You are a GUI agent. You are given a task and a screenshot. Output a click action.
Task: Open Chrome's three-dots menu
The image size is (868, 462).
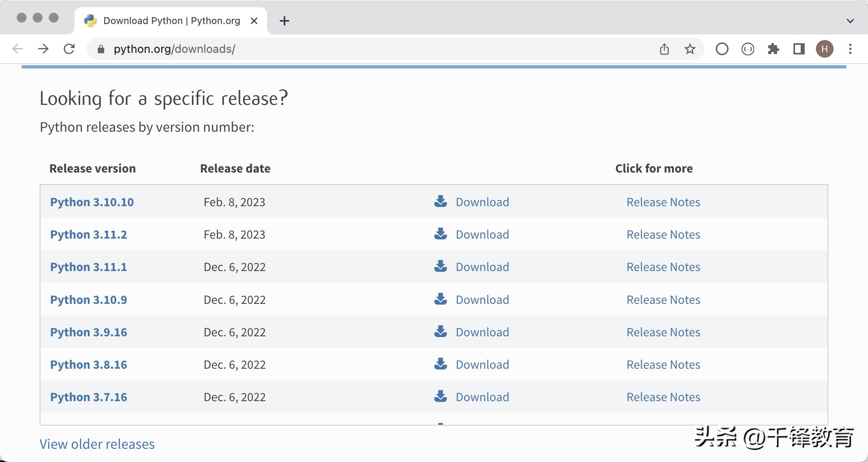[850, 49]
